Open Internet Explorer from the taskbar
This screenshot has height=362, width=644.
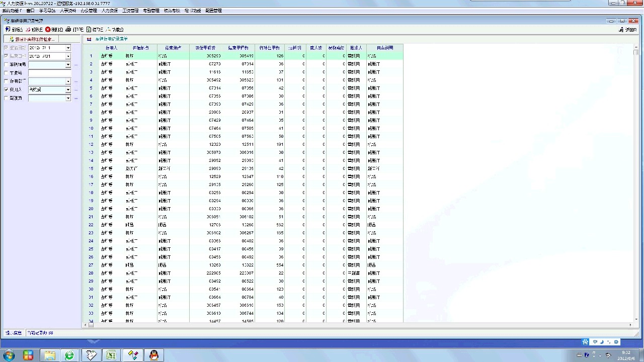coord(69,355)
